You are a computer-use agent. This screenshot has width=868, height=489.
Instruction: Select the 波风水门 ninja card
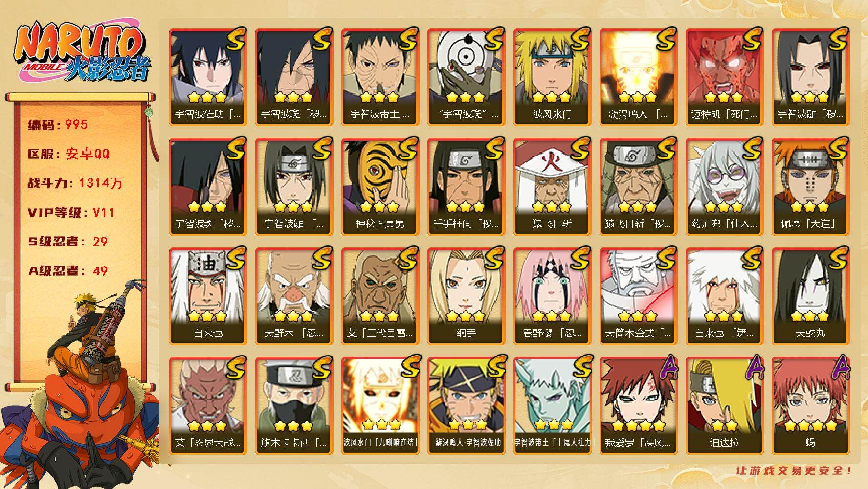(552, 77)
